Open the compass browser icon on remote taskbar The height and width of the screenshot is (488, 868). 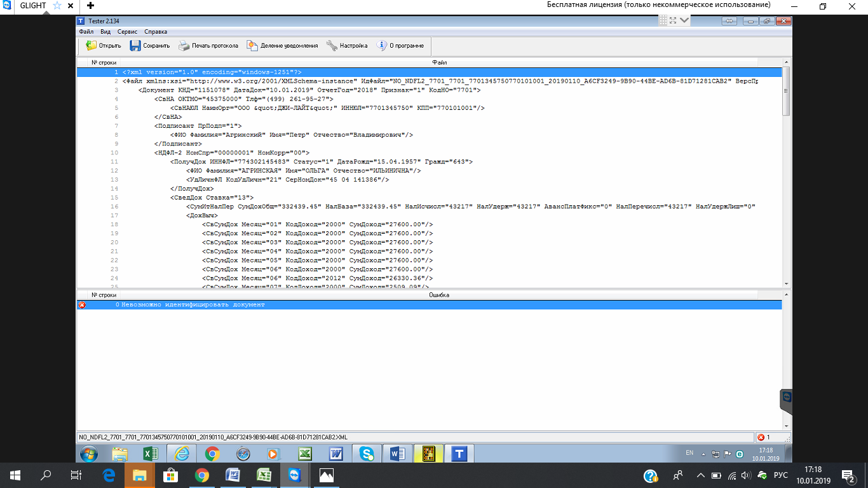click(x=243, y=454)
